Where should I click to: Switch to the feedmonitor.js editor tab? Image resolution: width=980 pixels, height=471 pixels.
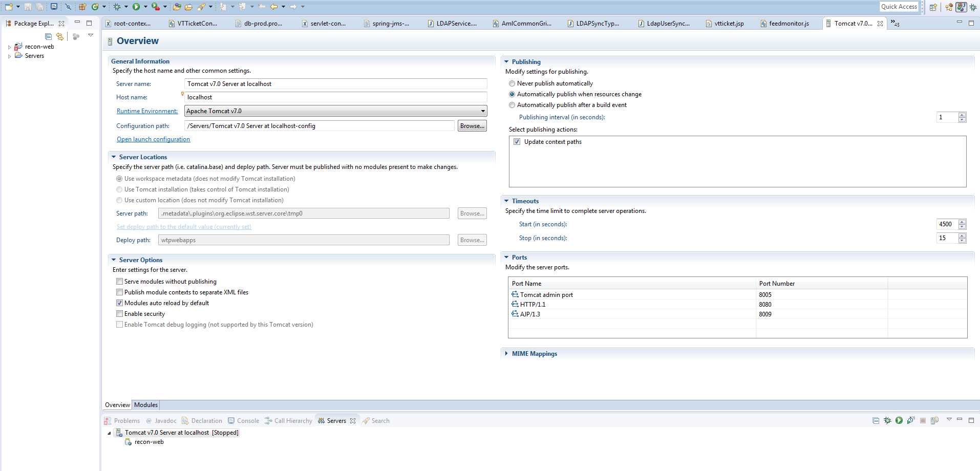tap(784, 24)
